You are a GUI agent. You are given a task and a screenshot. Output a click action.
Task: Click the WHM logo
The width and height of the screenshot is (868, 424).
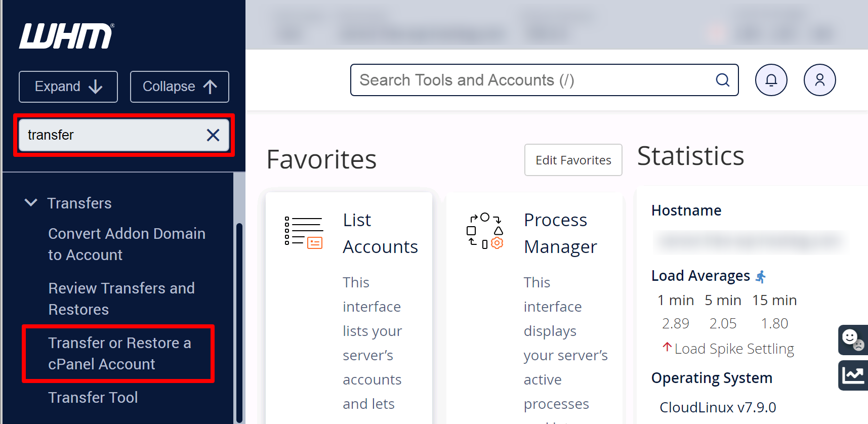click(x=66, y=36)
